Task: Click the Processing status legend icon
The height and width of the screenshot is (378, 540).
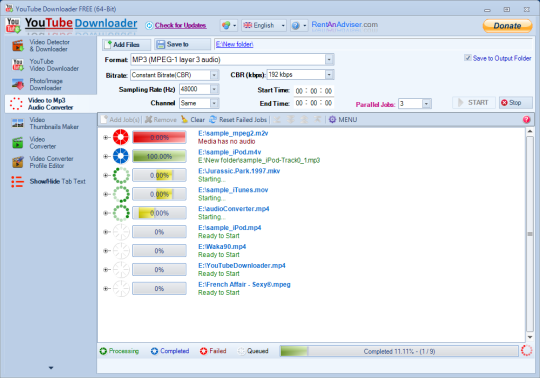Action: pos(103,351)
